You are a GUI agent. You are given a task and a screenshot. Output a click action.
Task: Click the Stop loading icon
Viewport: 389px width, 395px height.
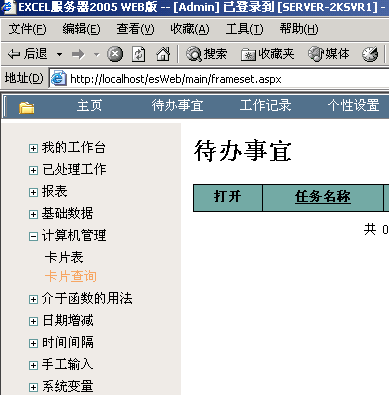[115, 54]
